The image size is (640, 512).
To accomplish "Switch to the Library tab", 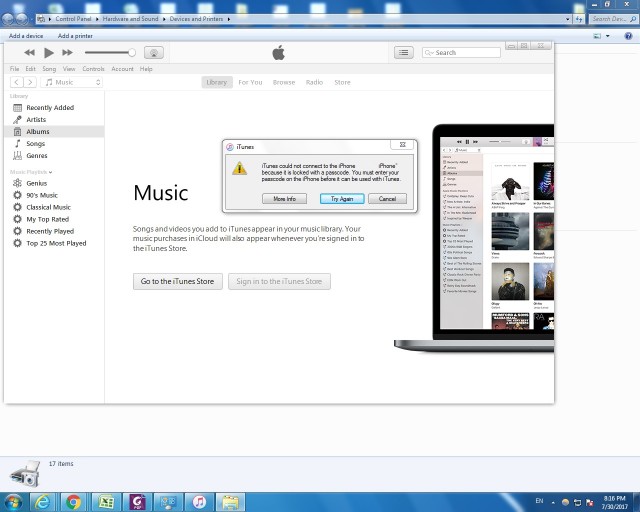I will (x=217, y=82).
